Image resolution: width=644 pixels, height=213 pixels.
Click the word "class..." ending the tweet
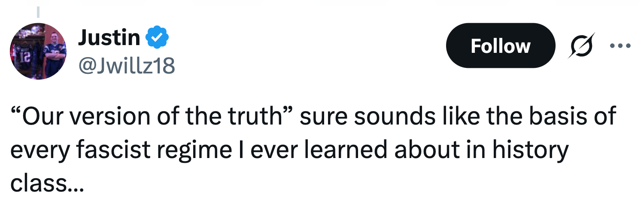(44, 183)
